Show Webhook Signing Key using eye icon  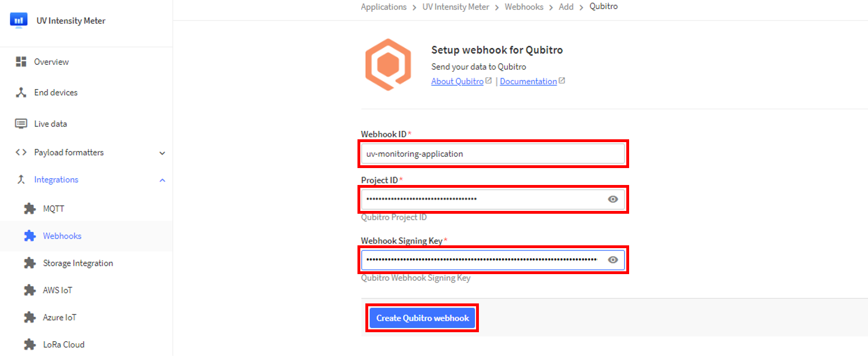pos(613,260)
